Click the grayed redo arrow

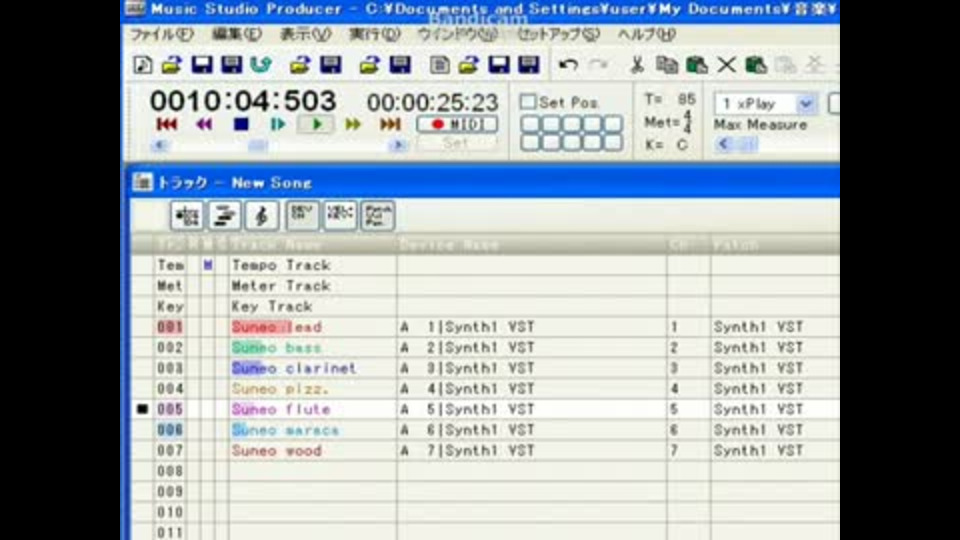[598, 64]
